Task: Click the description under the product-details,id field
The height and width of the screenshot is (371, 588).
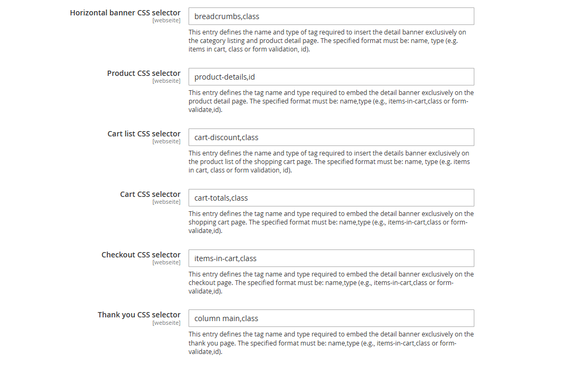Action: pos(331,101)
